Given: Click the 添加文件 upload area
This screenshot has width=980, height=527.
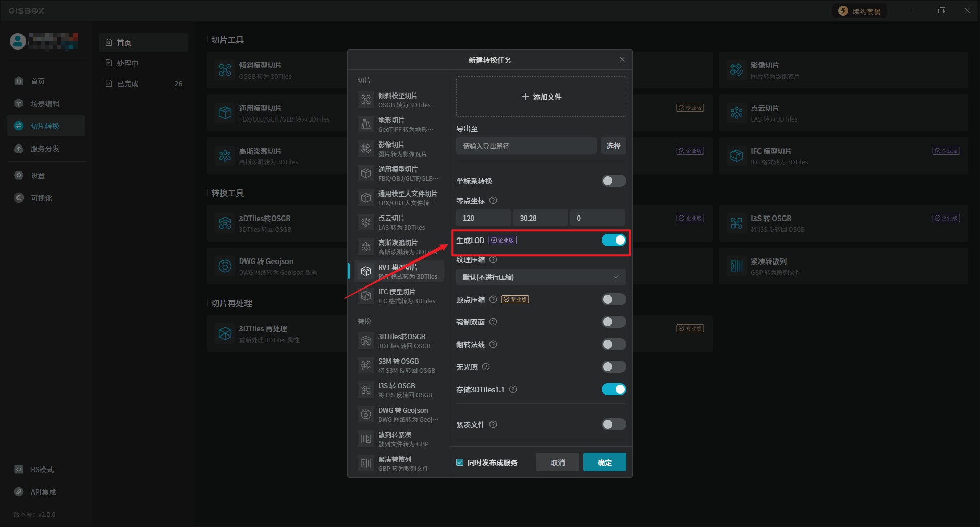Looking at the screenshot, I should coord(541,97).
